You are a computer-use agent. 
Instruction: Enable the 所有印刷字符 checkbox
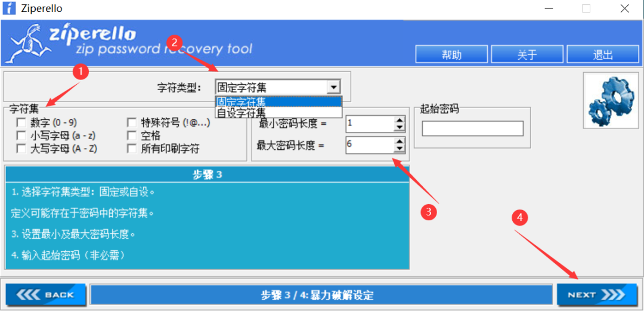(x=131, y=149)
